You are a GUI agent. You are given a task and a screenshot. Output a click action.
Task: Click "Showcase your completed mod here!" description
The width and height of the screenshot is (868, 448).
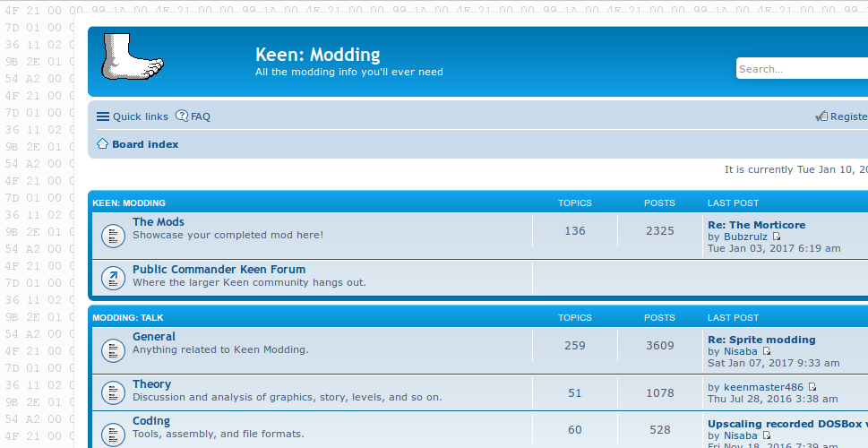(x=228, y=235)
